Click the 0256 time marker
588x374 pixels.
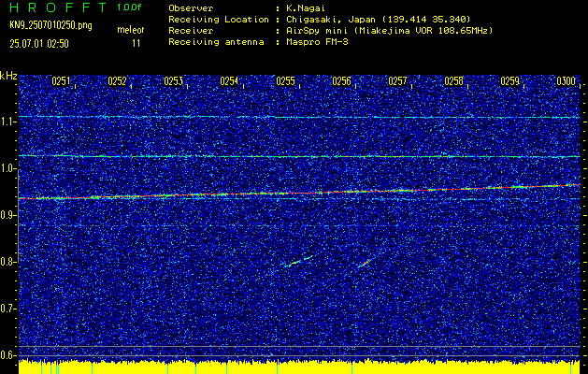pyautogui.click(x=341, y=81)
